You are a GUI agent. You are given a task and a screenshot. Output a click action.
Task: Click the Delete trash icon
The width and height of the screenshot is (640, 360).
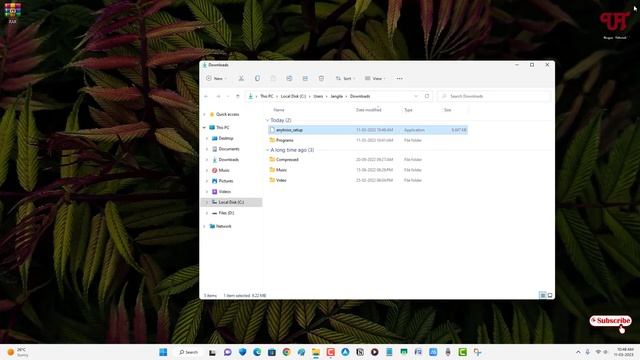pyautogui.click(x=321, y=78)
